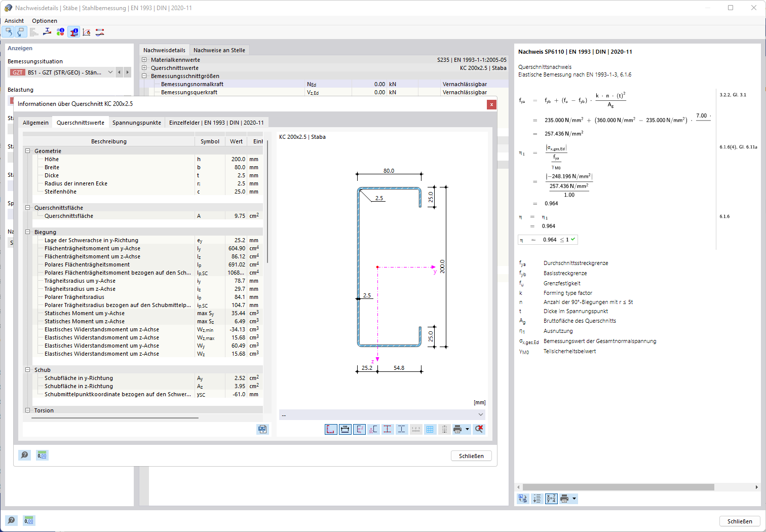Viewport: 766px width, 532px height.
Task: Click the colored circles info icon
Action: (x=60, y=32)
